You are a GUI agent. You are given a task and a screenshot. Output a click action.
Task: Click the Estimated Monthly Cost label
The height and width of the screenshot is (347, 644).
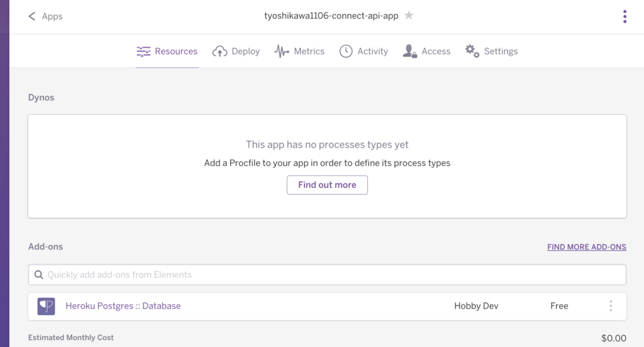click(70, 338)
